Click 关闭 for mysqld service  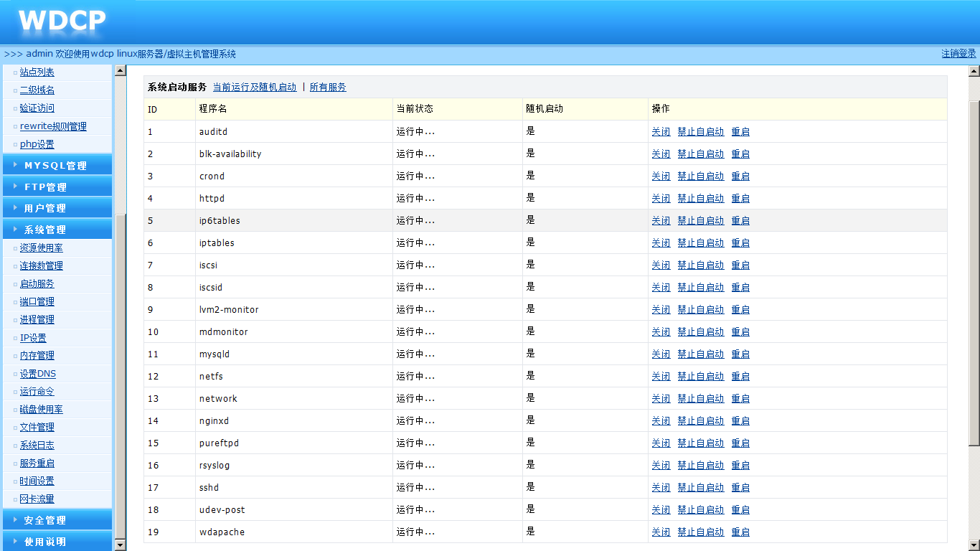(x=661, y=354)
